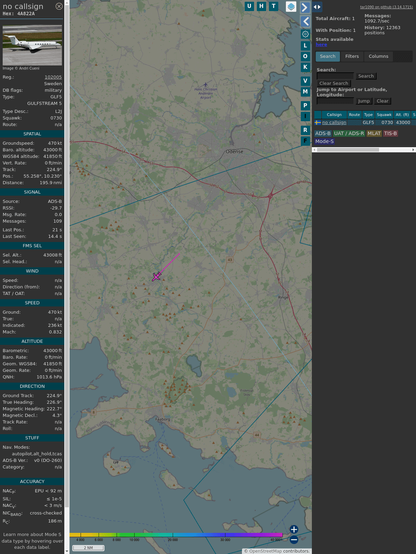The image size is (416, 554).
Task: Click the Hex 4A822A label
Action: [19, 14]
